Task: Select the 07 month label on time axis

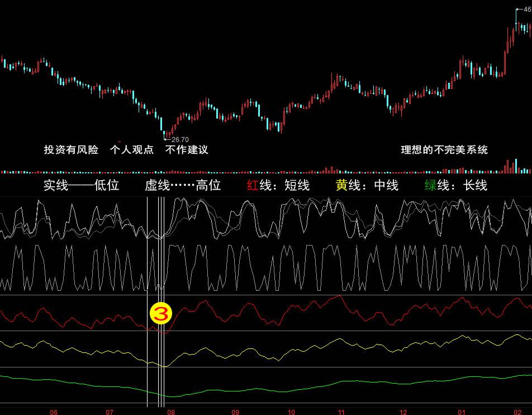Action: coord(110,412)
